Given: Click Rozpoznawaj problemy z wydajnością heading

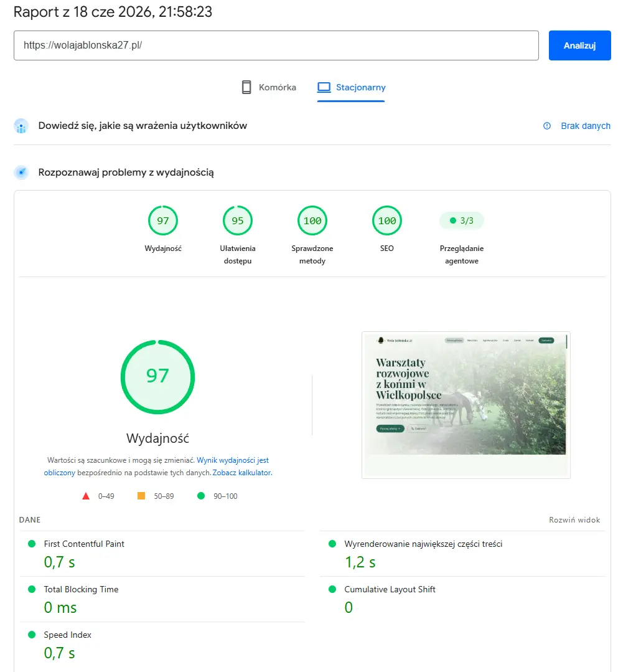Looking at the screenshot, I should point(126,173).
